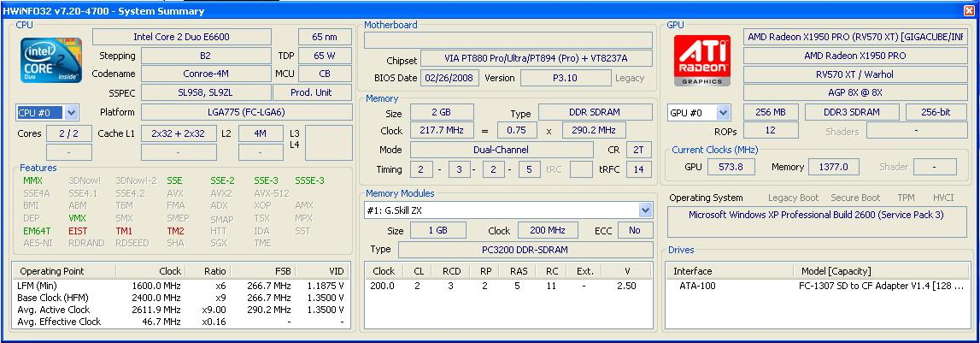980x343 pixels.
Task: Click the ECC No value
Action: 635,230
